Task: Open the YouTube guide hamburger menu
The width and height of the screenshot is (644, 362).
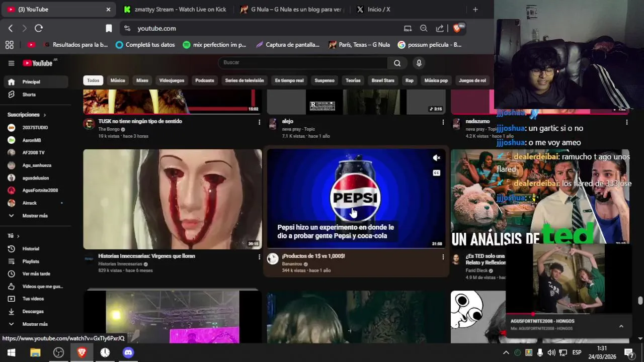Action: pyautogui.click(x=11, y=63)
